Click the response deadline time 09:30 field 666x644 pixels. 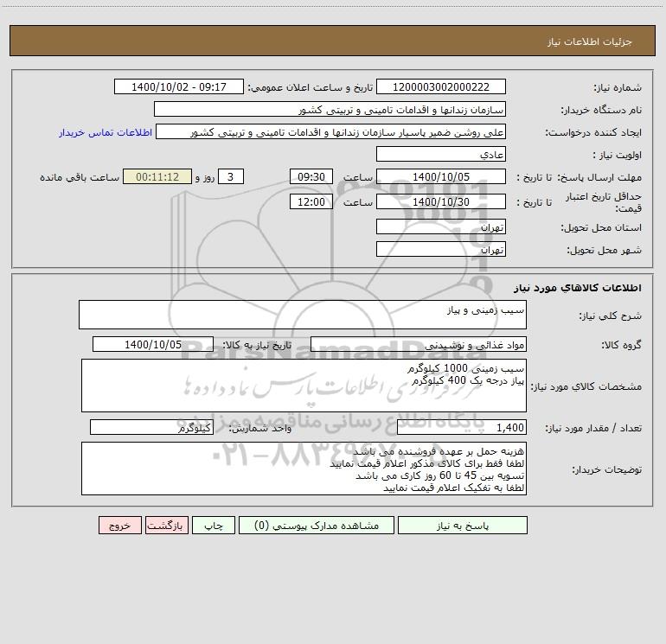311,176
